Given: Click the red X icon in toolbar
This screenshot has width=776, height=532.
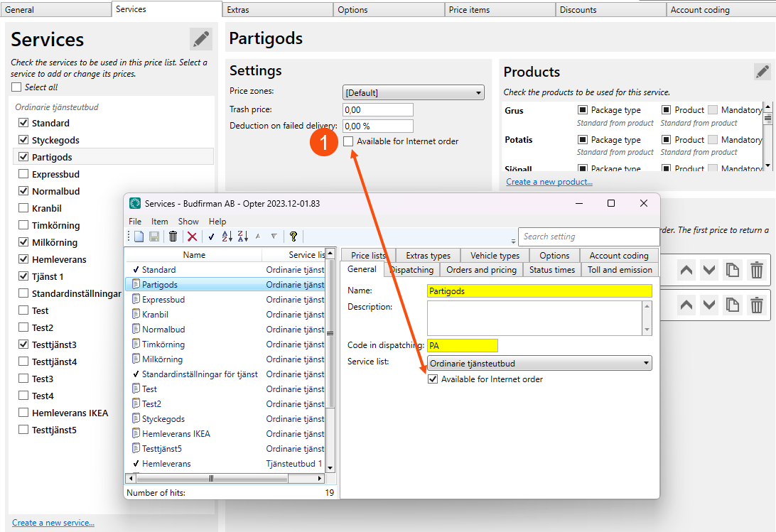Looking at the screenshot, I should coord(192,237).
